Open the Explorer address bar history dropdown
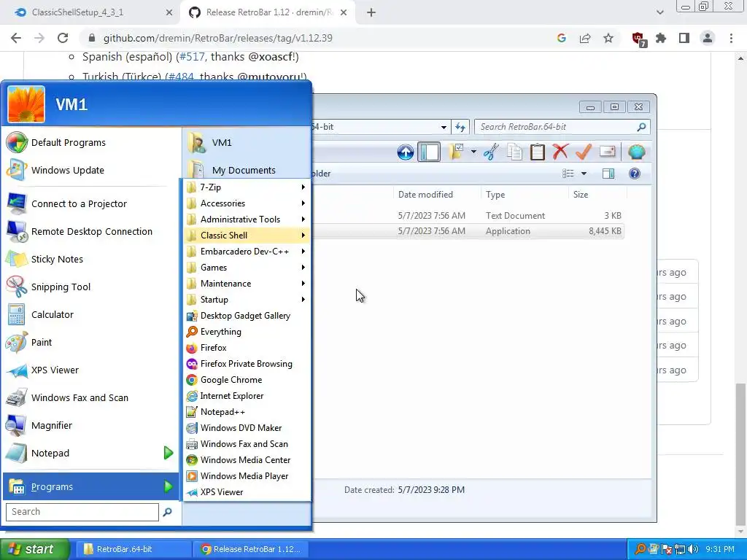This screenshot has height=560, width=747. (444, 127)
